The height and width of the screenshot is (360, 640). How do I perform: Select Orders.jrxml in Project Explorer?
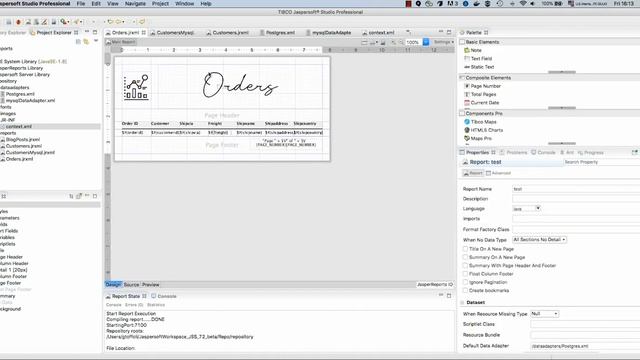pyautogui.click(x=17, y=159)
